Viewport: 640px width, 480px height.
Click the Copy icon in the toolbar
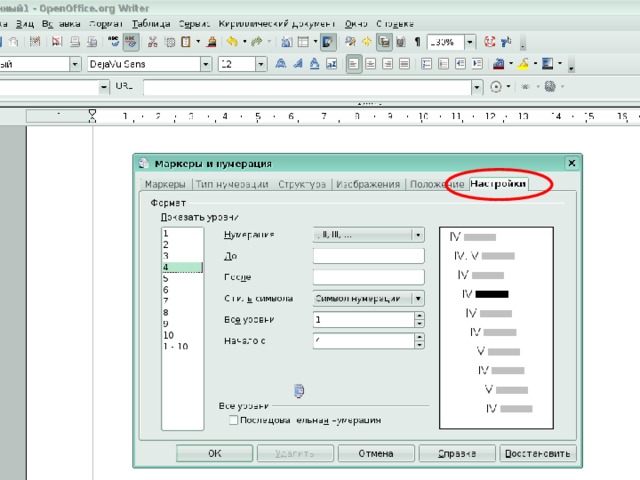pyautogui.click(x=169, y=42)
